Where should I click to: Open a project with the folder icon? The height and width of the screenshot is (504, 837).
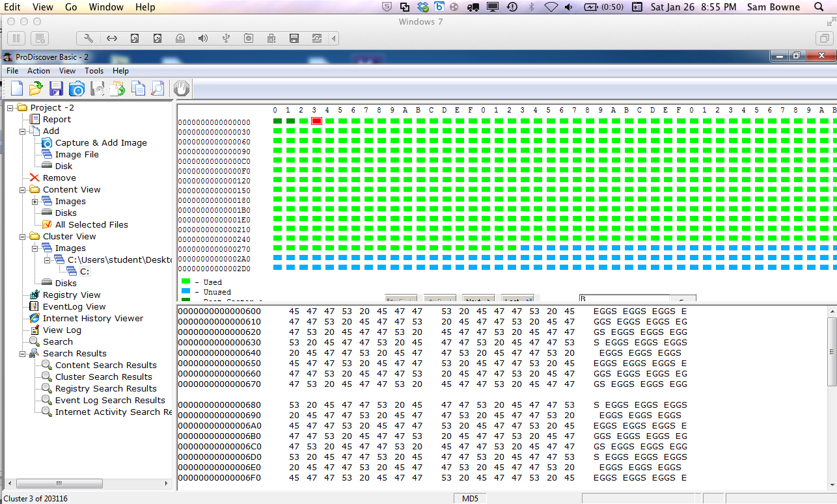pos(36,88)
